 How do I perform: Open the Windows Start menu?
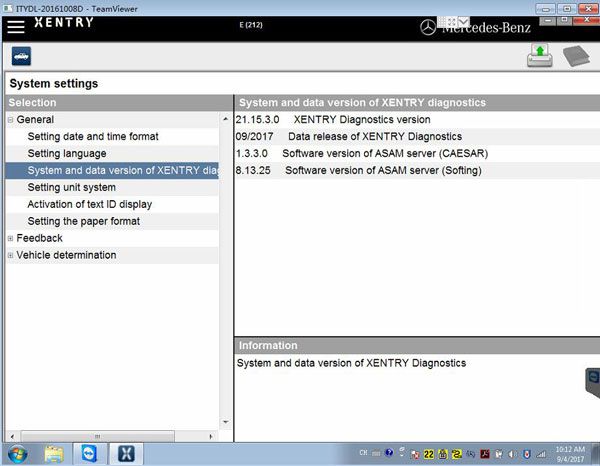coord(17,455)
